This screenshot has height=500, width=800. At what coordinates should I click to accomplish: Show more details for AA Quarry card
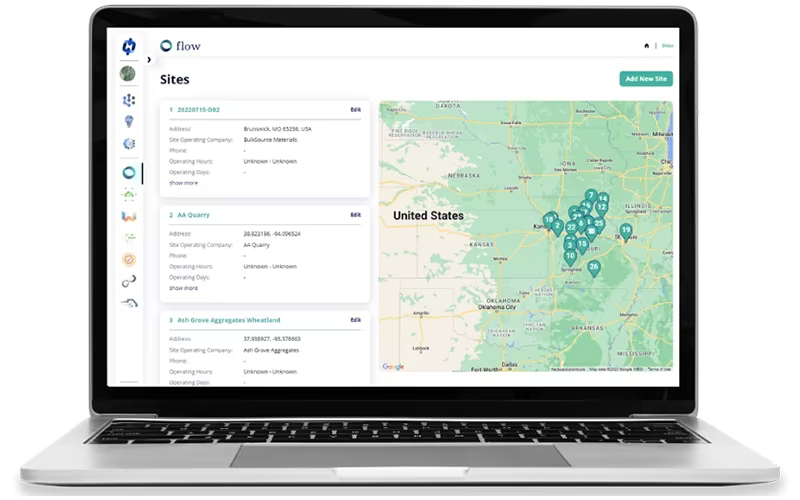point(183,288)
